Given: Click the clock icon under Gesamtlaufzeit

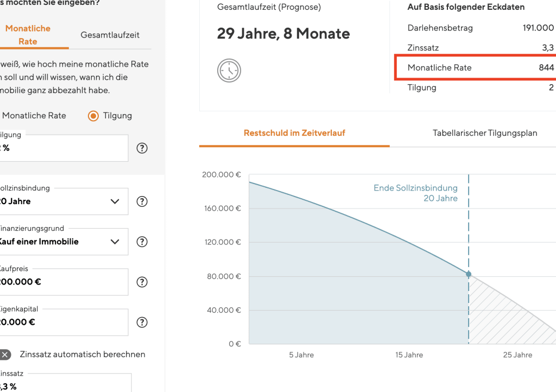Looking at the screenshot, I should 229,71.
